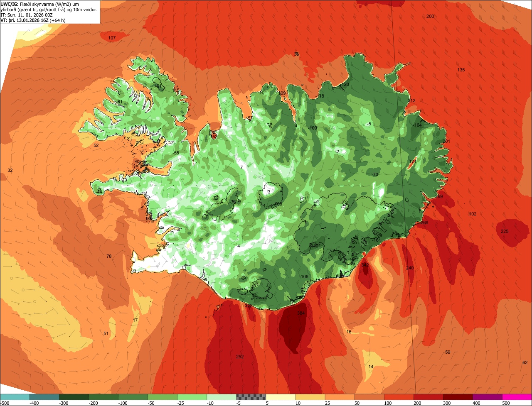Screen dimensions: 532x406
Task: Click the cyan -500 to -400 legend swatch
Action: point(15,396)
